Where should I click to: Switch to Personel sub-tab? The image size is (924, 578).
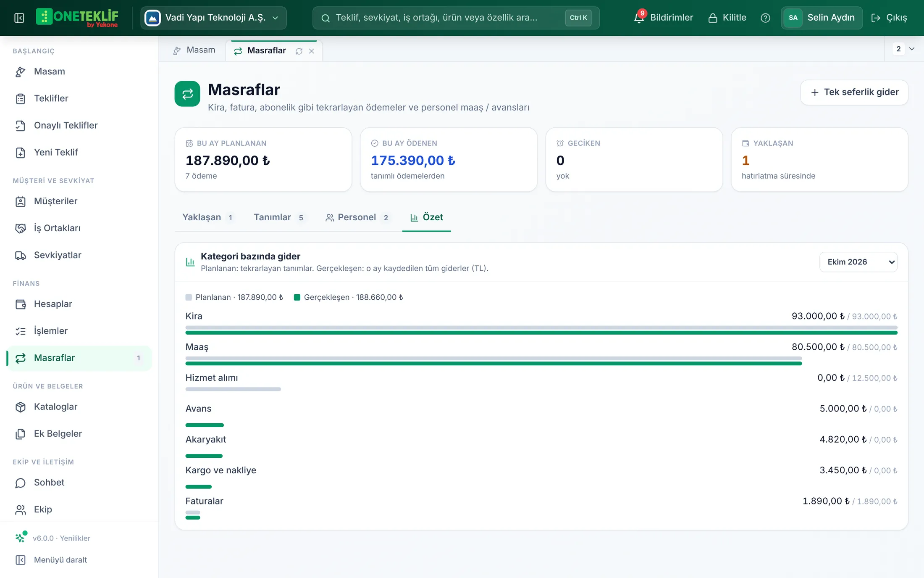[x=357, y=217]
